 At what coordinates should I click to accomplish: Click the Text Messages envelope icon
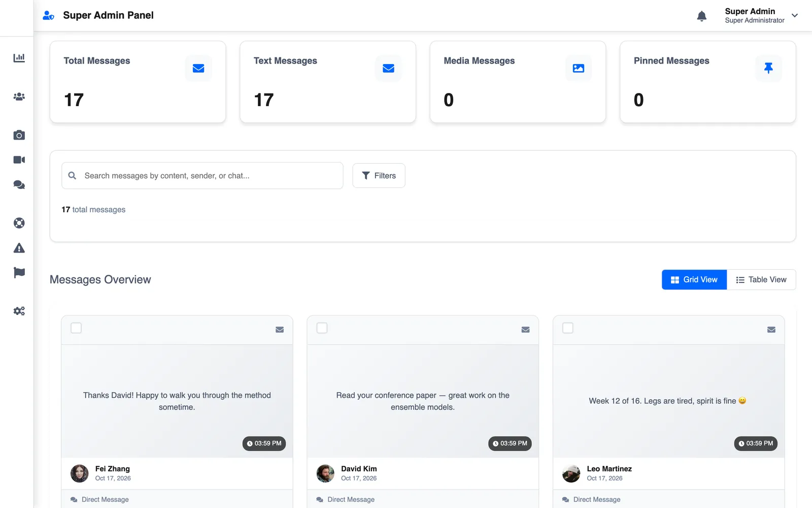coord(388,68)
